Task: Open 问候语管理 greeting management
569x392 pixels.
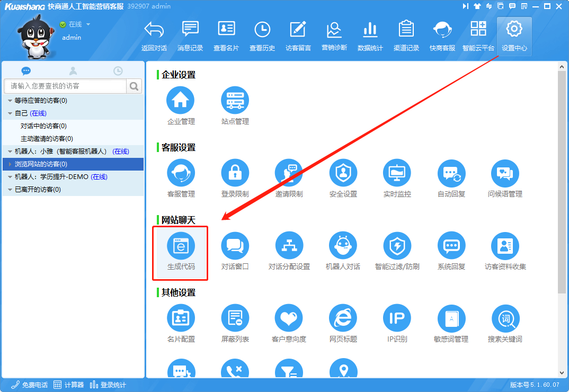Action: click(x=505, y=178)
